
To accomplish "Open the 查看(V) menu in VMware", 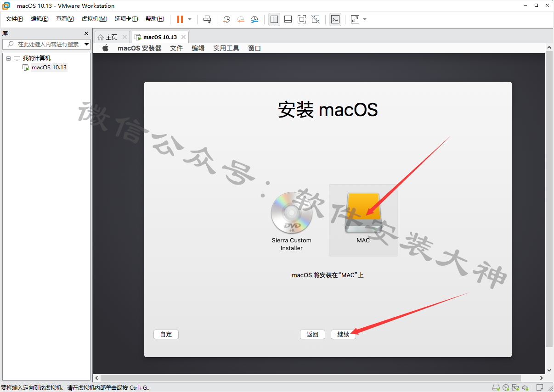I will coord(65,19).
